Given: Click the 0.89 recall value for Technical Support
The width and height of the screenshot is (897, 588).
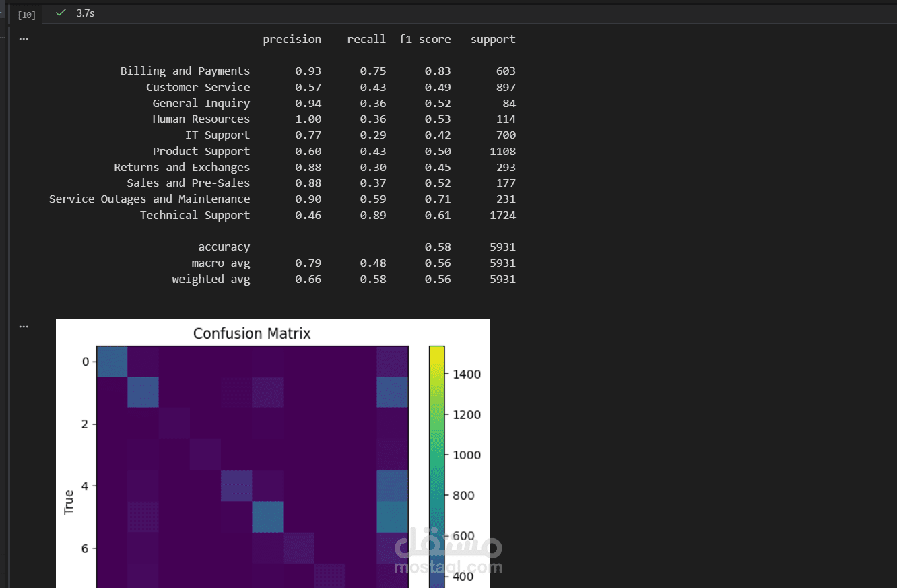Looking at the screenshot, I should click(373, 216).
